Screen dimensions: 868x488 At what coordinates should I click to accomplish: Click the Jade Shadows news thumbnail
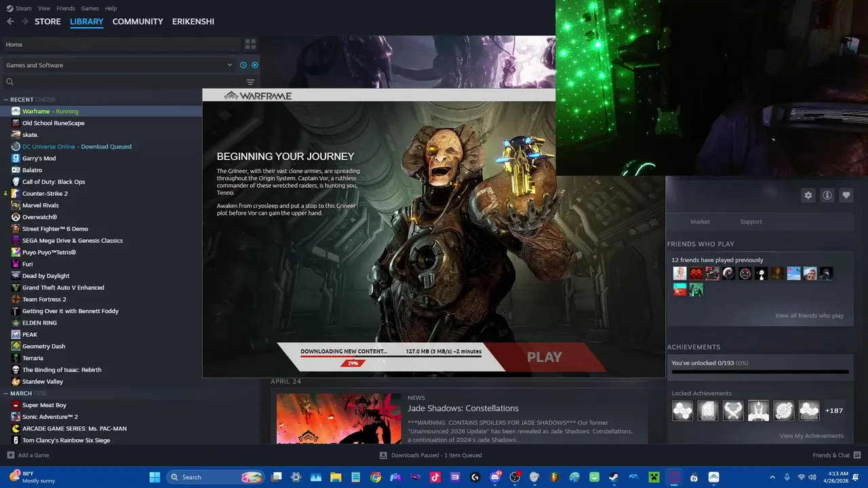338,419
